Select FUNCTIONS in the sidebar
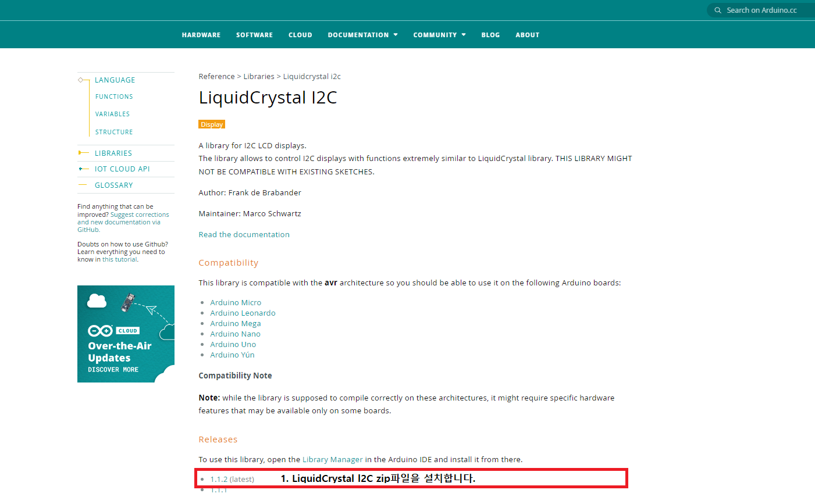The image size is (815, 504). [114, 96]
